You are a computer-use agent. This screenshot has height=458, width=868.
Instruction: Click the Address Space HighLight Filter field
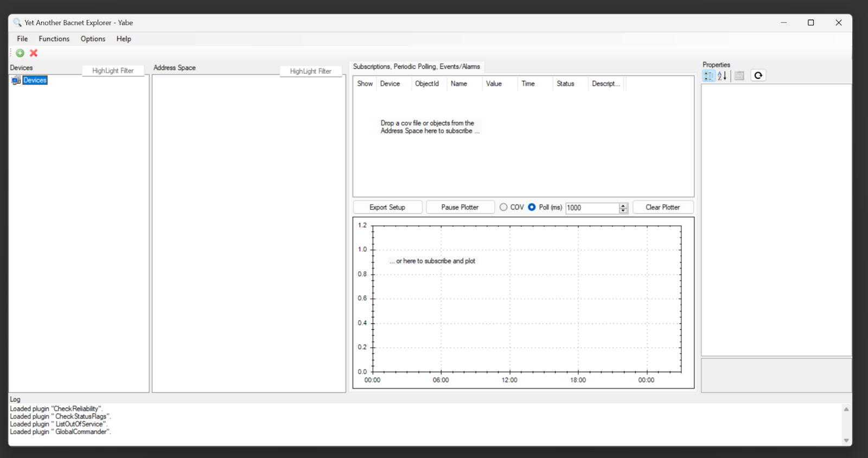point(311,72)
